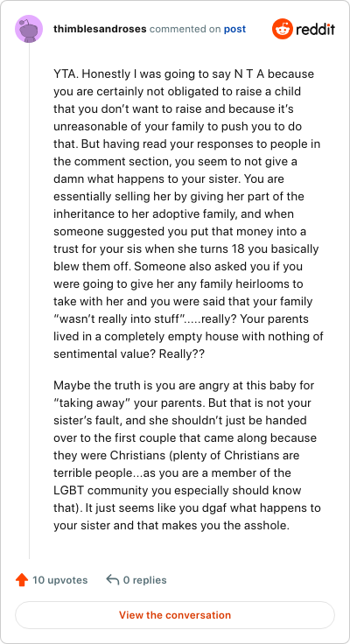The width and height of the screenshot is (350, 644).
Task: Click the paragraph beginning "Maybe the truth"
Action: point(188,456)
